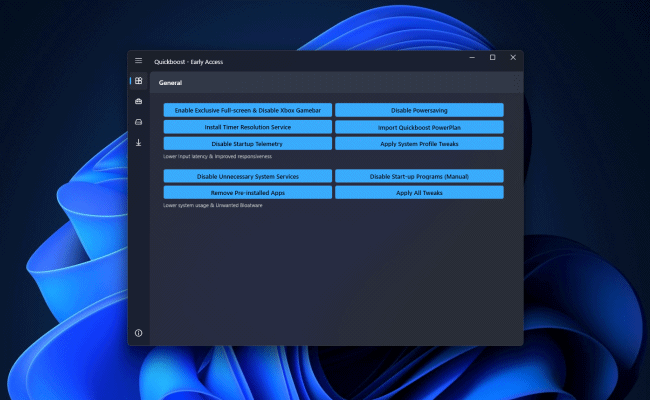Open the download sidebar icon
Image resolution: width=650 pixels, height=400 pixels.
click(138, 143)
